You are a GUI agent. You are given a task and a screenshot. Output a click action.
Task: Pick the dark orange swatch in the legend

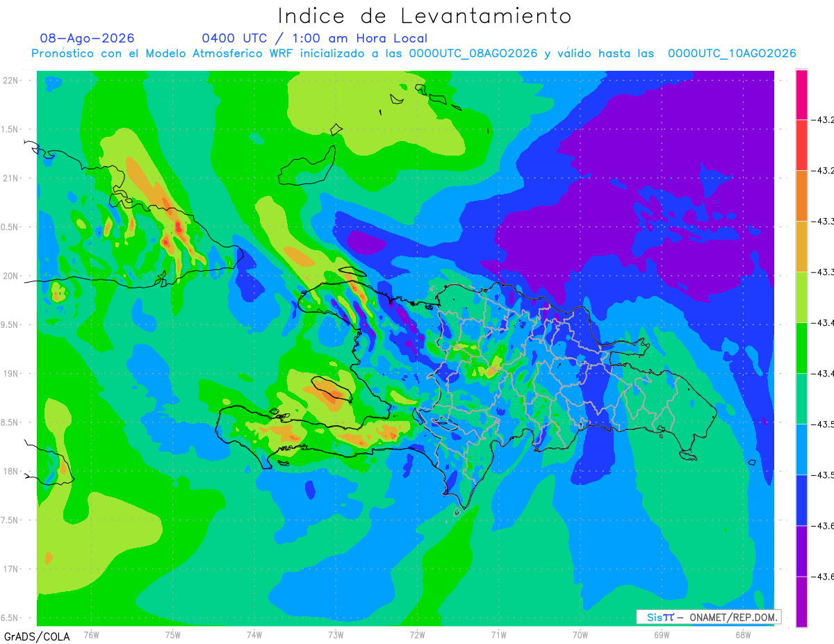801,196
